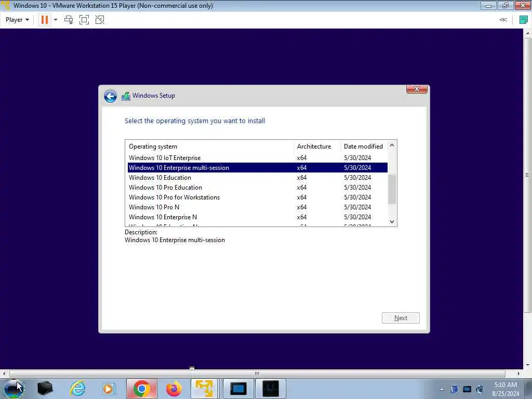Click the OS list vertical scrollbar thumb
The height and width of the screenshot is (399, 532).
[392, 189]
